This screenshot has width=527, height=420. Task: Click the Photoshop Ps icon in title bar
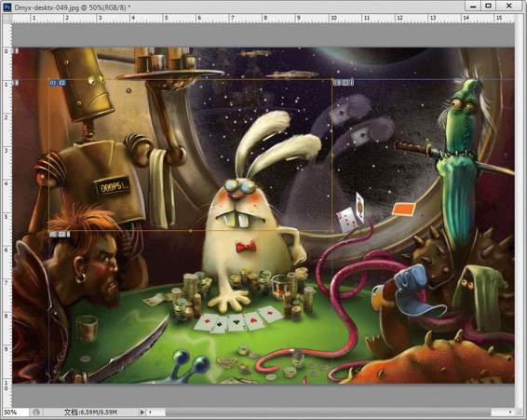[x=7, y=7]
